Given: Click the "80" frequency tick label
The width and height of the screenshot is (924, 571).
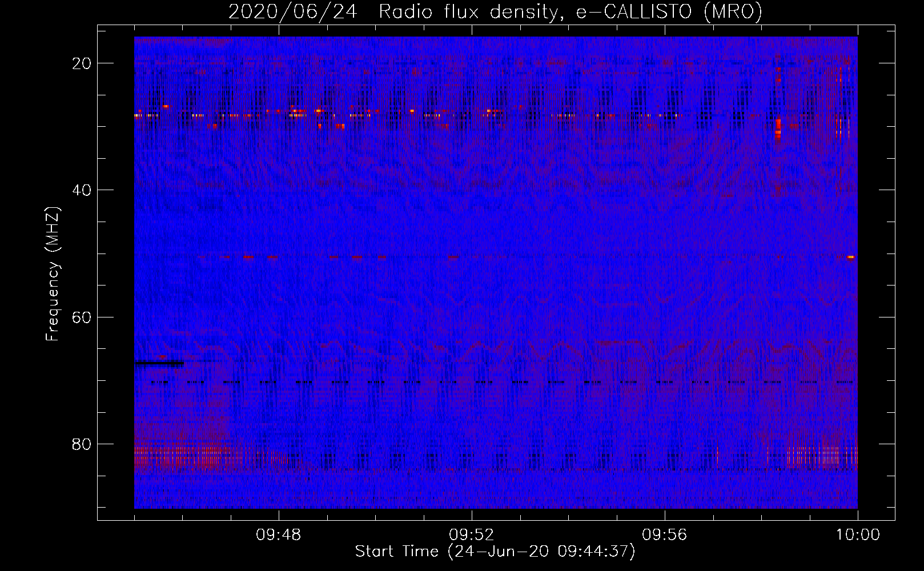Looking at the screenshot, I should (82, 444).
